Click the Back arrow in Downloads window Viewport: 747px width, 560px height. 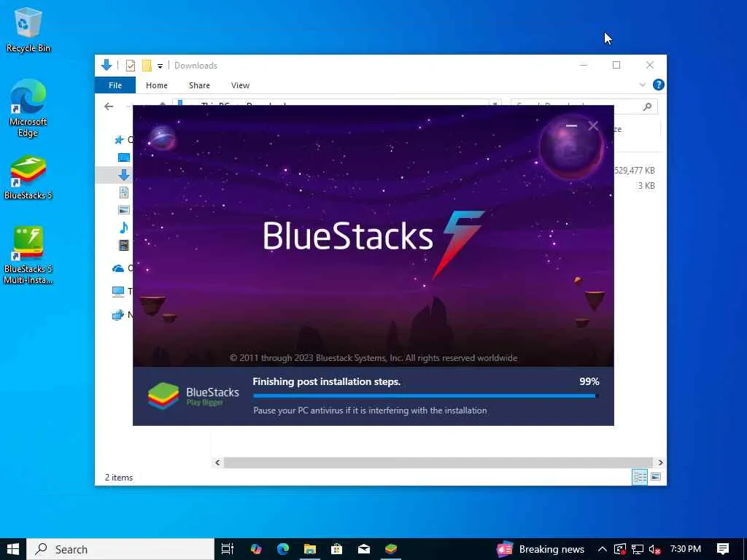tap(109, 106)
